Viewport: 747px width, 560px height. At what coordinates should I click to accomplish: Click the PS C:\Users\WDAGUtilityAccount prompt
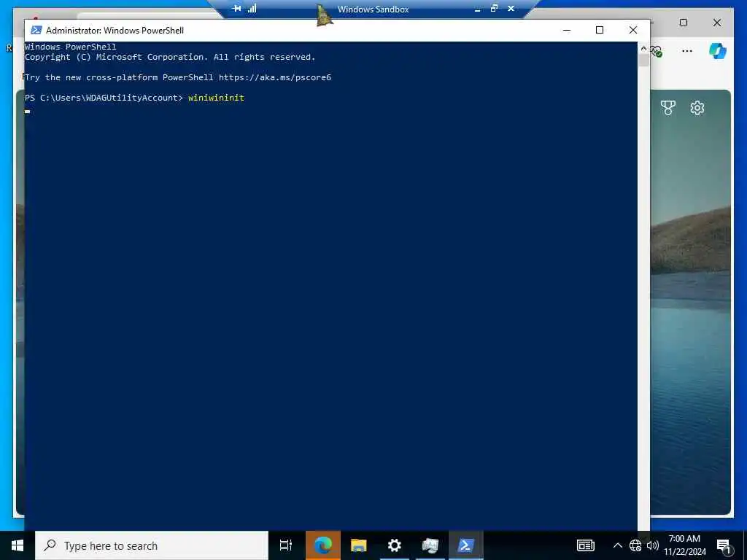click(104, 98)
